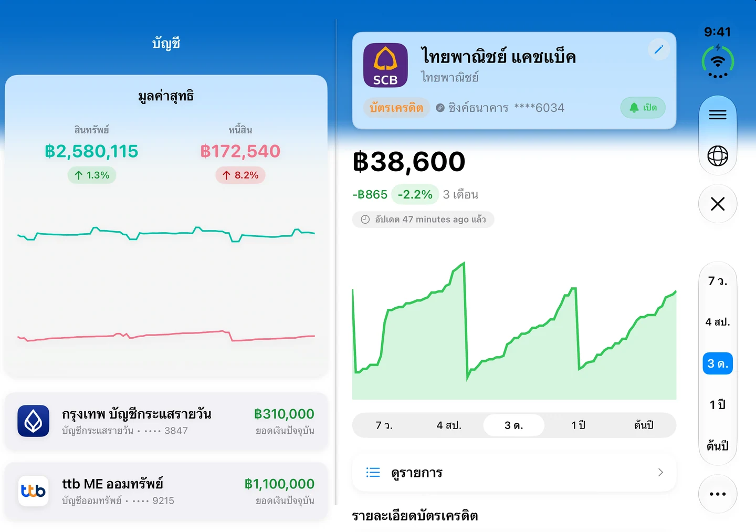Open the ttb account logo
The image size is (756, 532).
pos(33,491)
